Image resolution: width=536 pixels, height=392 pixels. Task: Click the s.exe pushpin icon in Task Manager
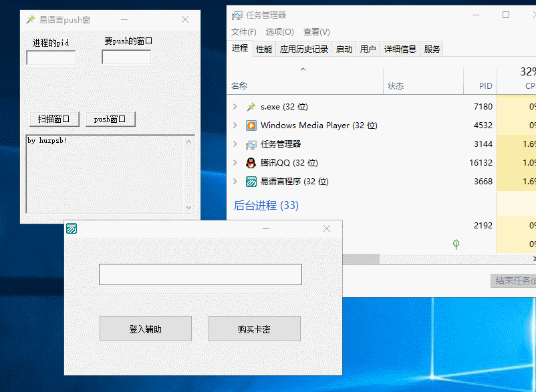pyautogui.click(x=251, y=107)
